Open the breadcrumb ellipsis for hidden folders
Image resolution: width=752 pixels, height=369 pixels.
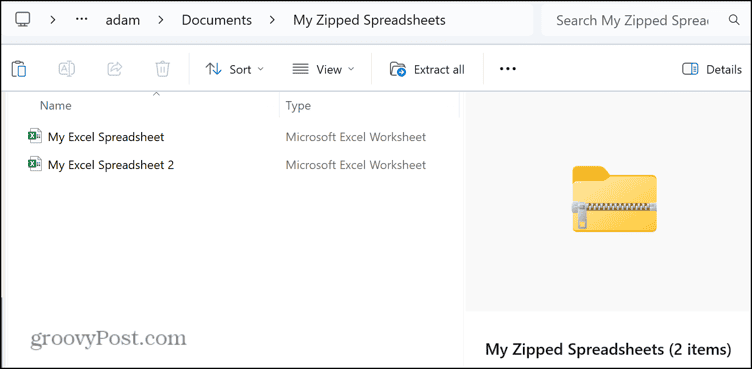pyautogui.click(x=81, y=20)
